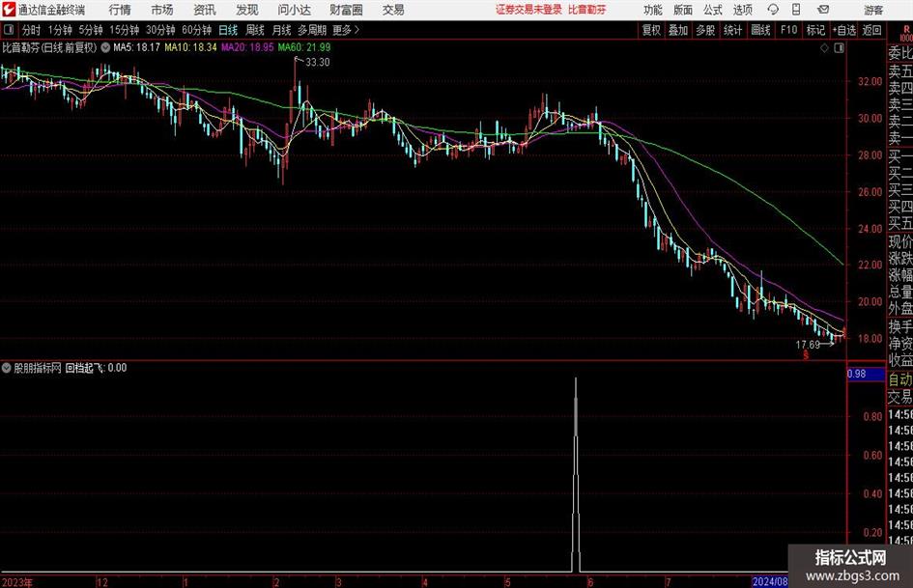Click the 证券交易未登录 login link
The height and width of the screenshot is (588, 913).
pyautogui.click(x=528, y=10)
